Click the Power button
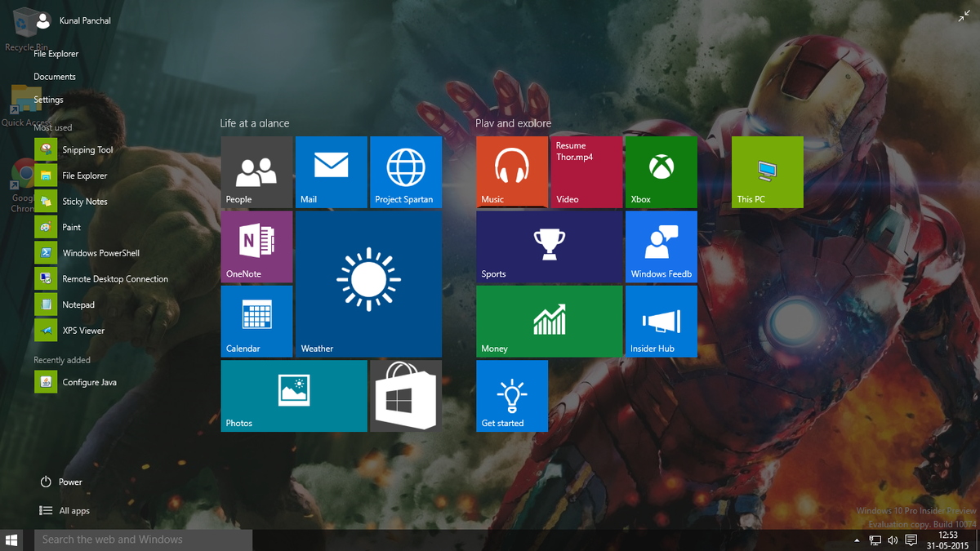The image size is (980, 551). 61,482
